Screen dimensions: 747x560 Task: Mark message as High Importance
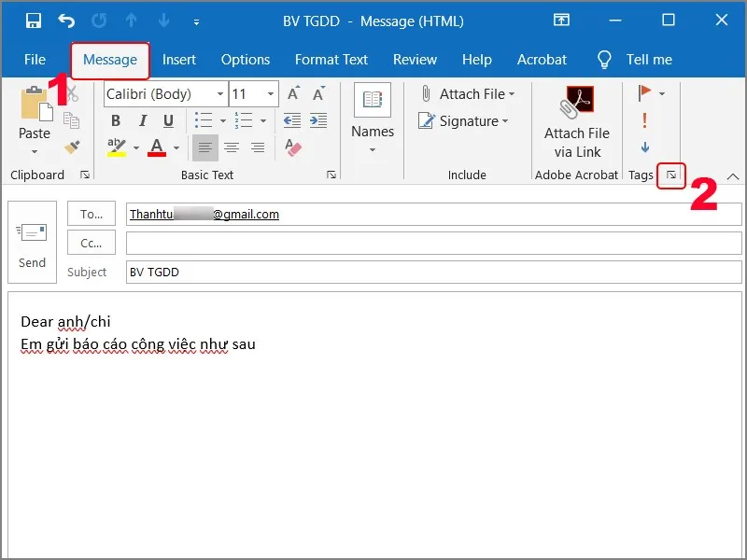(x=643, y=120)
